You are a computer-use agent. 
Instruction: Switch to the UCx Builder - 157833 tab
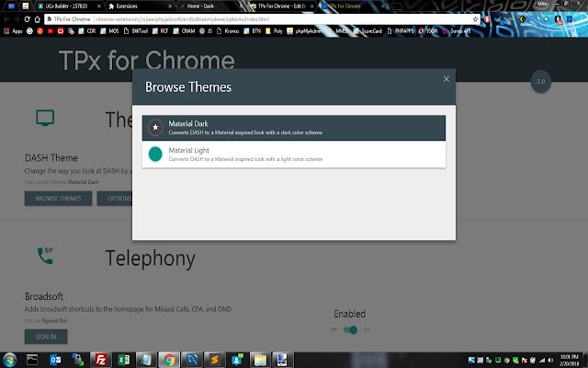pos(70,6)
